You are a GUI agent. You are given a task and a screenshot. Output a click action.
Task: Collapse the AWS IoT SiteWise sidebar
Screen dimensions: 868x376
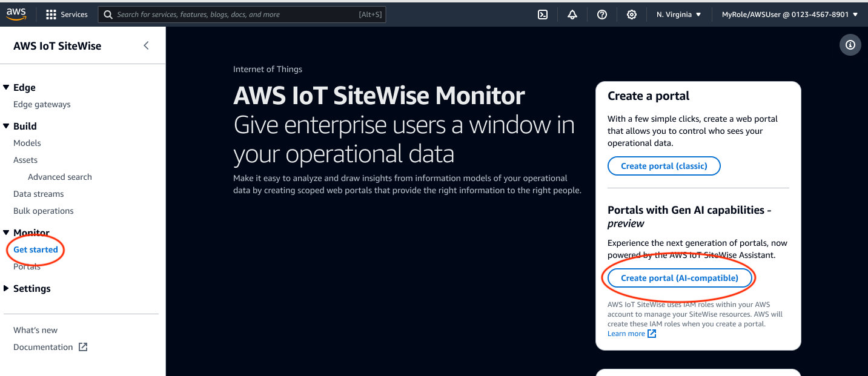tap(146, 45)
